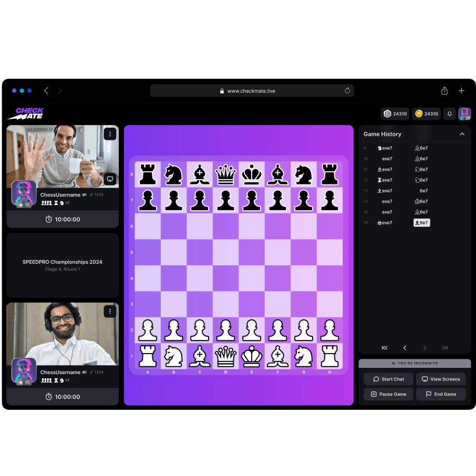Viewport: 476px width, 476px height.
Task: Click the CHECKMATE logo in the top left
Action: pyautogui.click(x=26, y=113)
